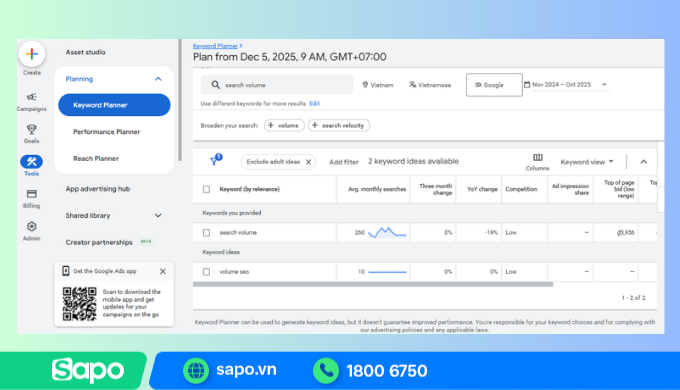
Task: Open the date range dropdown arrow
Action: point(604,85)
